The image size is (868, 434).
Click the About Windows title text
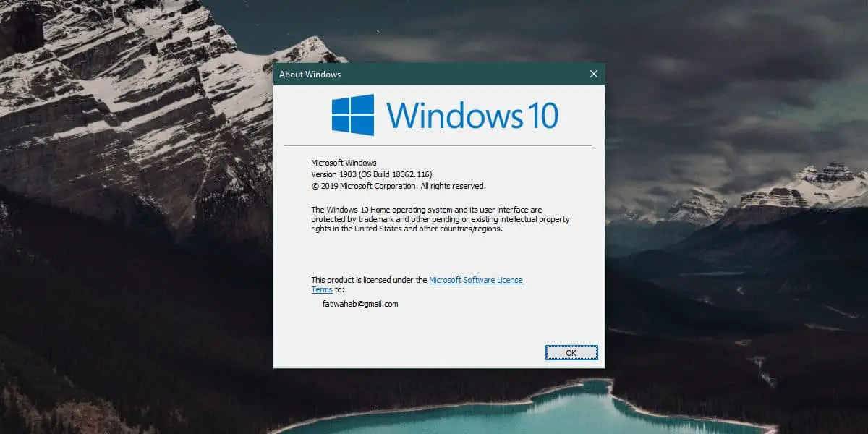coord(310,75)
